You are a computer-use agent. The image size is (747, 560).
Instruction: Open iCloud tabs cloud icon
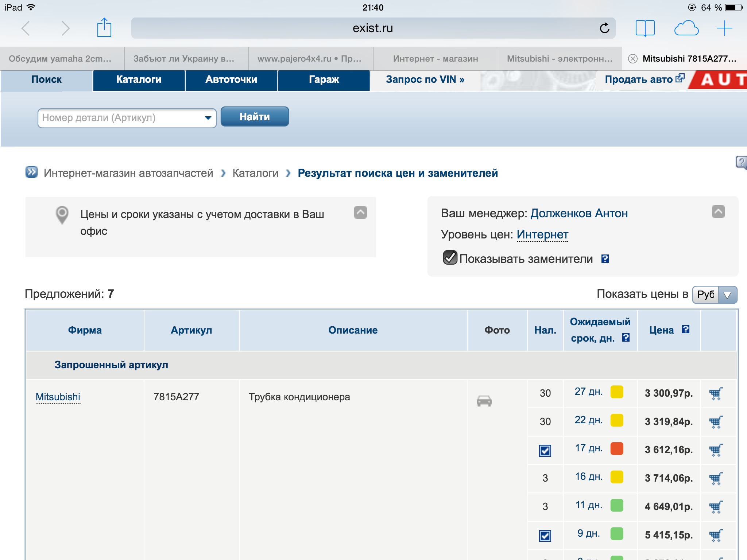coord(686,28)
